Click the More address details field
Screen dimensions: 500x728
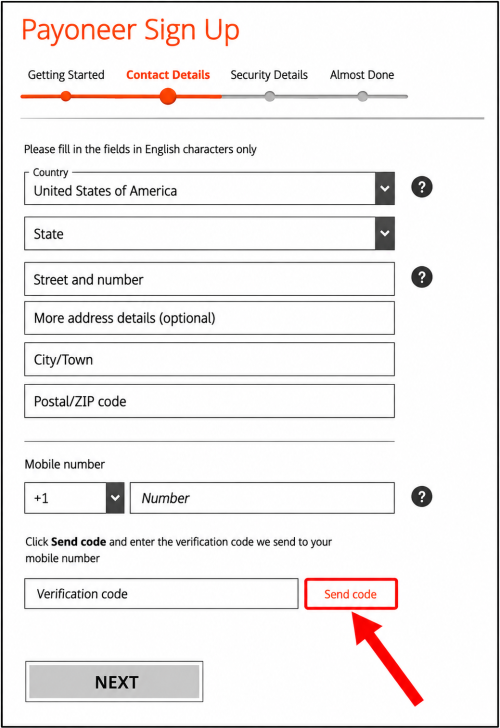pyautogui.click(x=209, y=318)
